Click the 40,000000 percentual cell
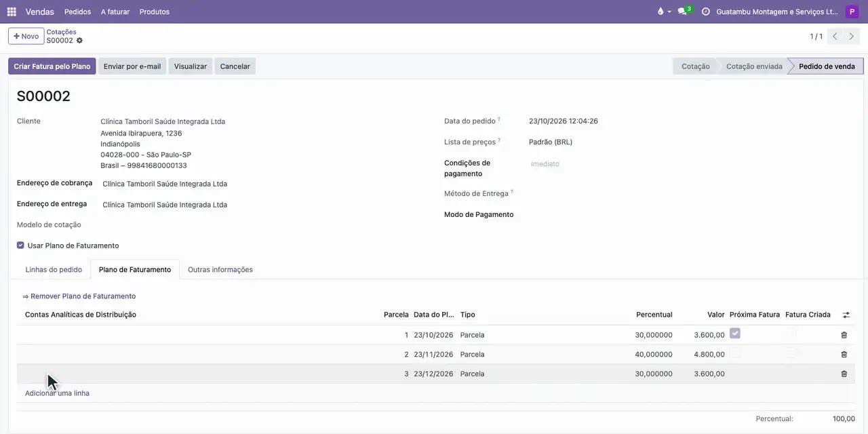This screenshot has width=868, height=434. (654, 355)
